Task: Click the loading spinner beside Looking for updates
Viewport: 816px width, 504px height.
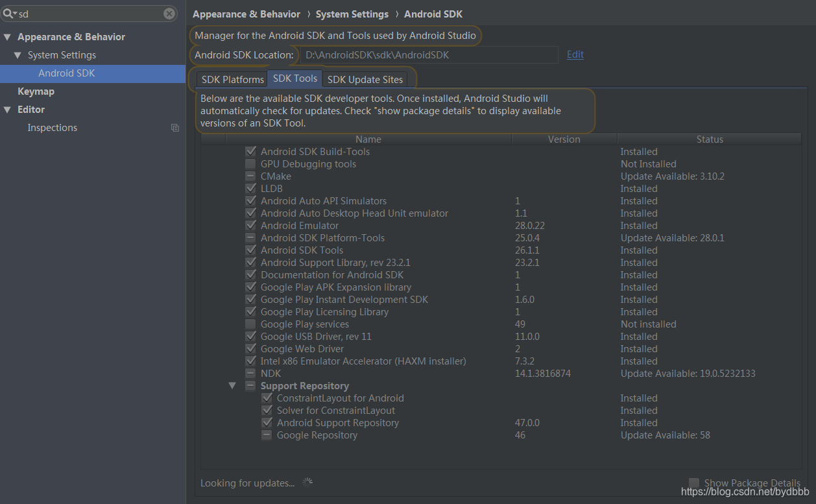Action: point(307,483)
